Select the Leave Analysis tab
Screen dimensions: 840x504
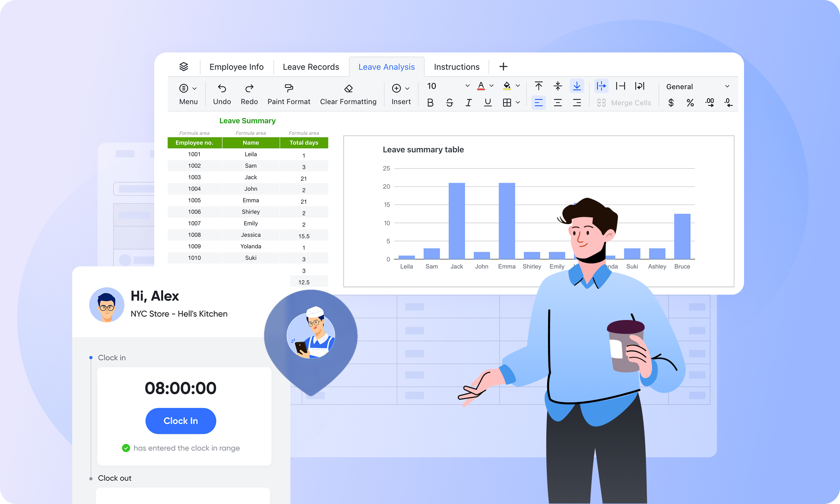(x=386, y=67)
